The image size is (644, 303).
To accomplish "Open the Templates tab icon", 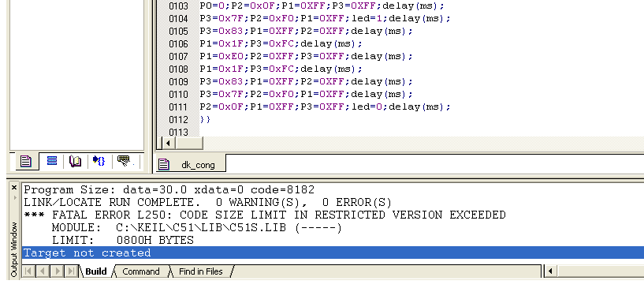I will tap(125, 161).
